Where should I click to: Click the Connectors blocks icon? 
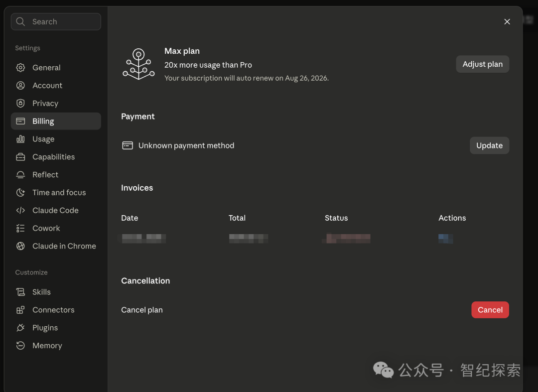[20, 310]
